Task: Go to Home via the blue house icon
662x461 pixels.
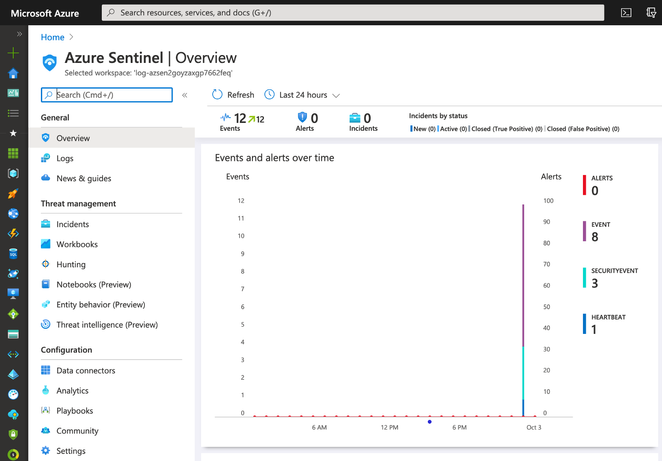Action: 13,73
